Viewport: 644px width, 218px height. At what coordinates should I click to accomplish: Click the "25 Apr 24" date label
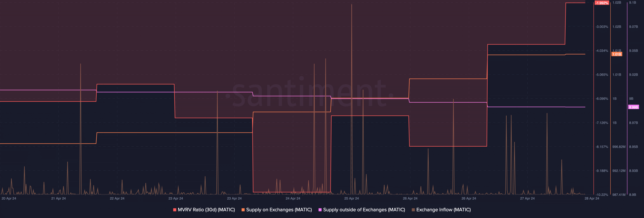coord(351,198)
